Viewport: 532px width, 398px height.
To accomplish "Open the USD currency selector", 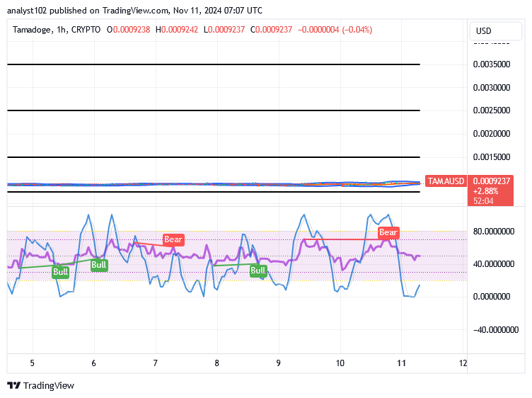I will coord(495,31).
